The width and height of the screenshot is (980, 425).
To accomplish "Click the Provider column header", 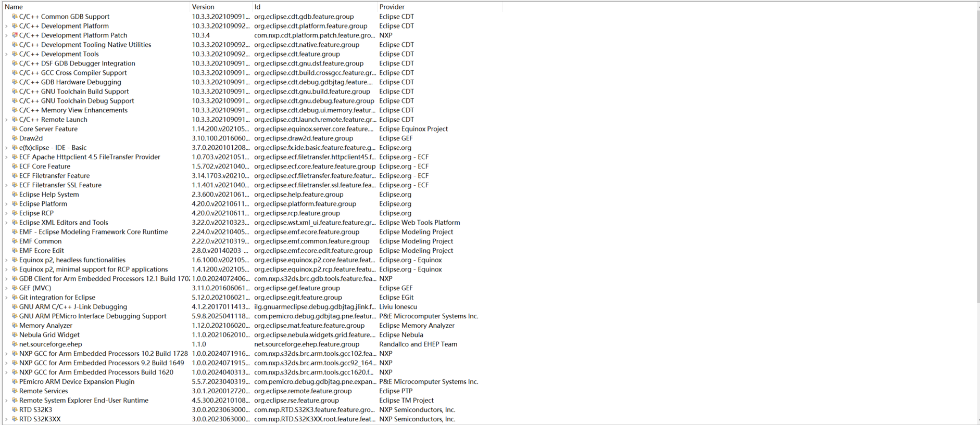I will [x=439, y=7].
